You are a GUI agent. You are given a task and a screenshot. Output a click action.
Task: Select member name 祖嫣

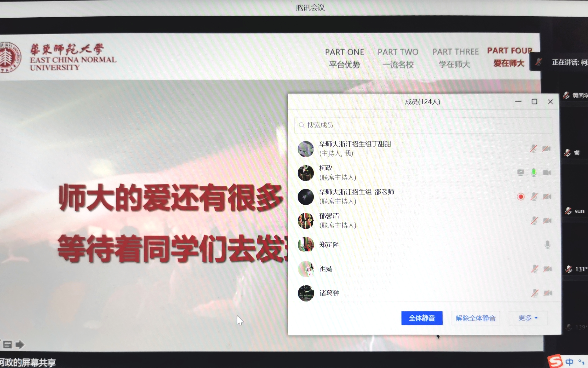[326, 269]
